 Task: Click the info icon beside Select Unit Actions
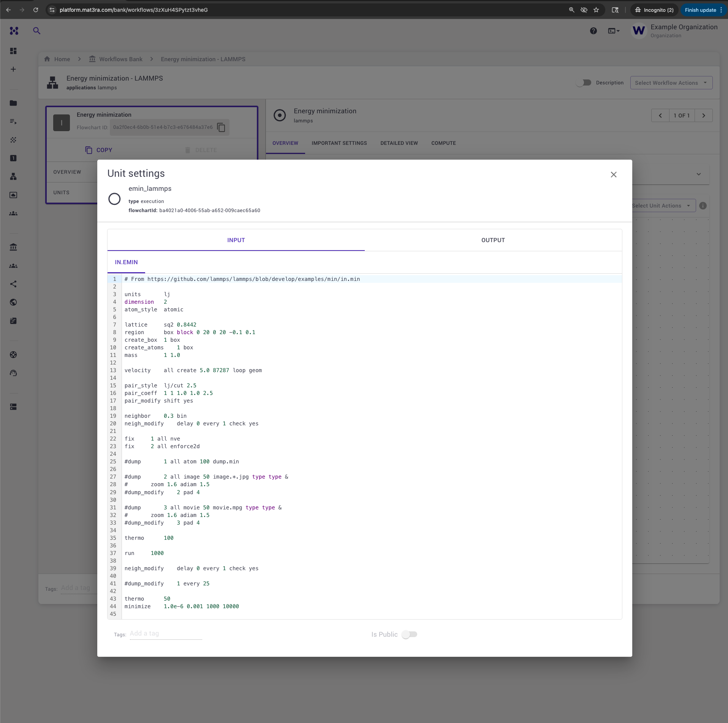click(703, 206)
